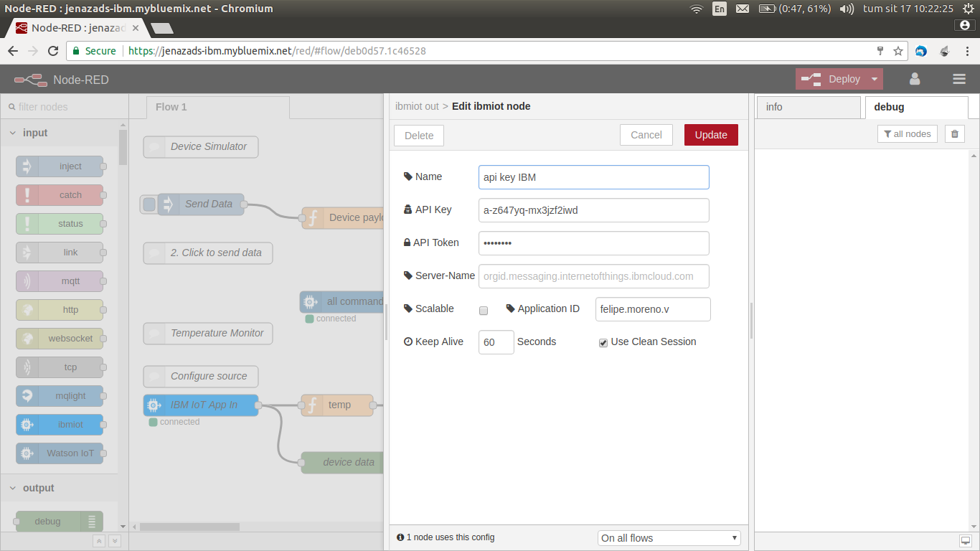Select the Node-RED browser tab

point(79,28)
